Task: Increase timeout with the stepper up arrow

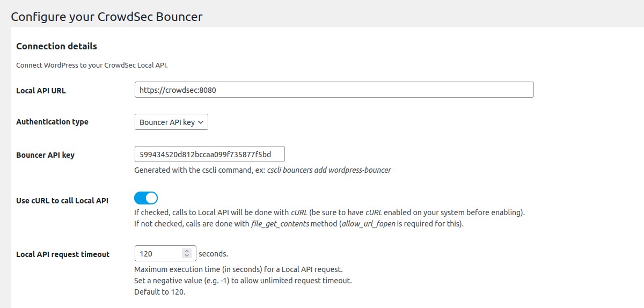Action: (x=187, y=251)
